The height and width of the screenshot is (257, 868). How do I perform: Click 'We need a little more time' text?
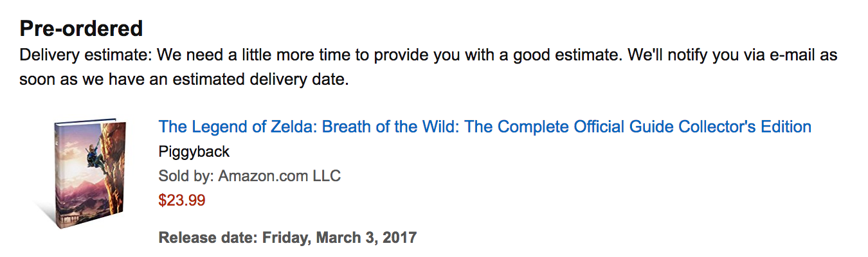click(x=254, y=55)
